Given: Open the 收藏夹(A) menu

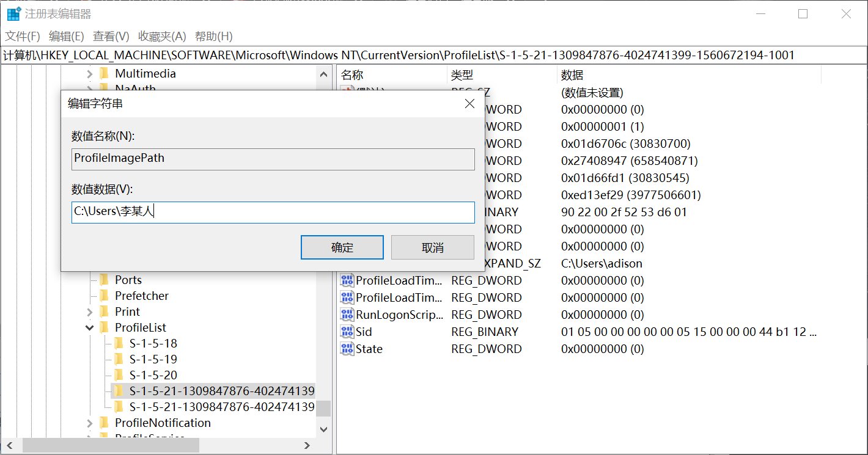Looking at the screenshot, I should (x=162, y=37).
